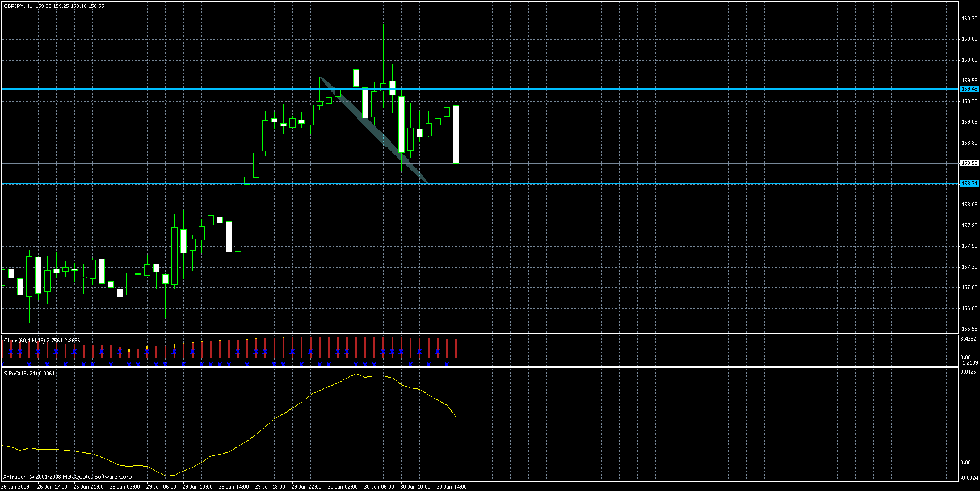The image size is (980, 491).
Task: Click the 159.55 price scale label
Action: pyautogui.click(x=969, y=81)
